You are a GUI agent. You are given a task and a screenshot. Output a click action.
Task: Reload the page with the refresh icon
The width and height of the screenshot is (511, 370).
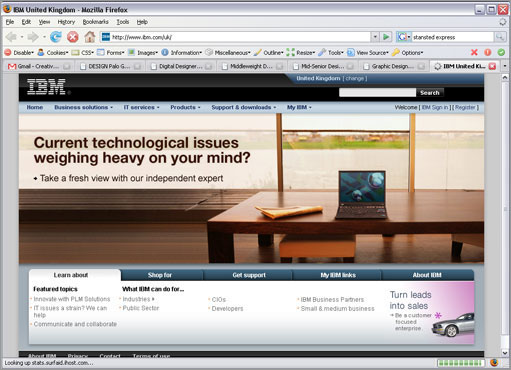tap(56, 37)
